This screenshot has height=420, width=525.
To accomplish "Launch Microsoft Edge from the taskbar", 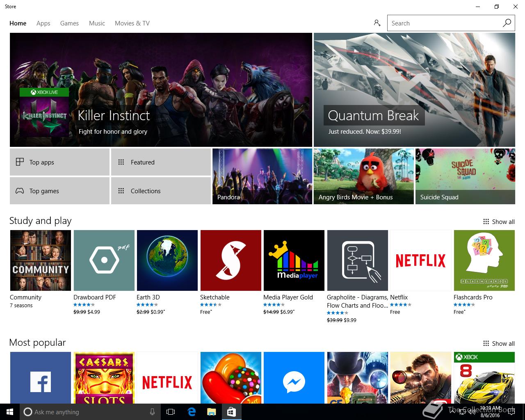I will [191, 412].
